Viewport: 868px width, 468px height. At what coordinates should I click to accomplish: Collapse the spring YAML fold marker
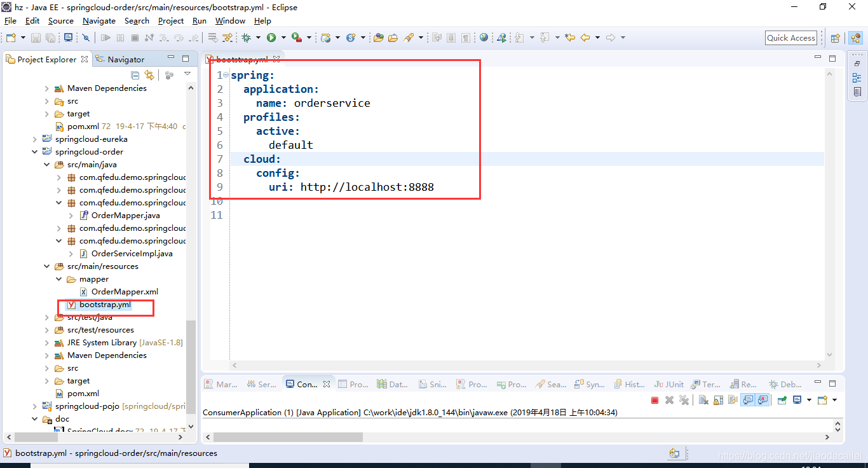(226, 75)
